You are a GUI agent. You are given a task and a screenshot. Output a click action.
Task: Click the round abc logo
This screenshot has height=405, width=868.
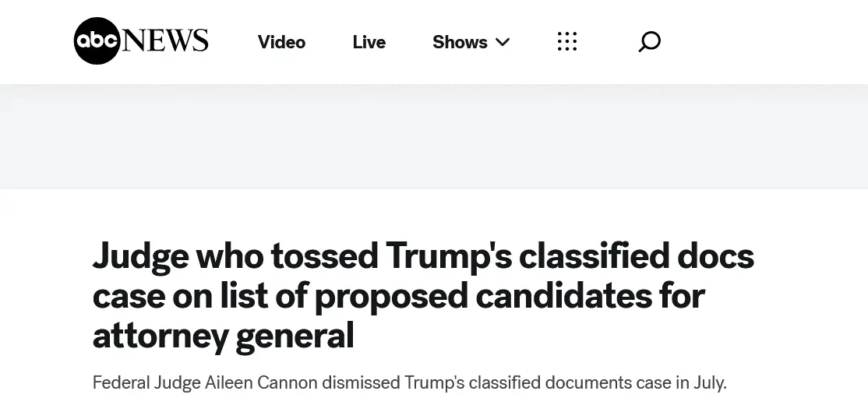click(97, 41)
